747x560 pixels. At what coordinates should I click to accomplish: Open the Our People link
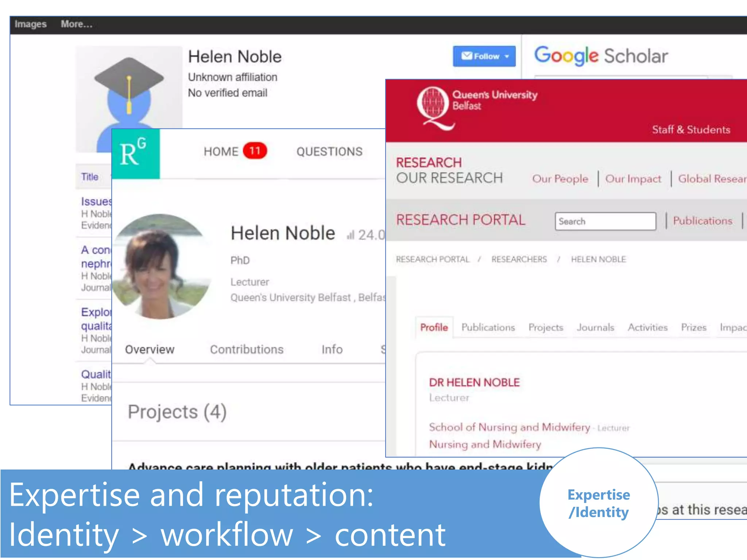[x=560, y=179]
